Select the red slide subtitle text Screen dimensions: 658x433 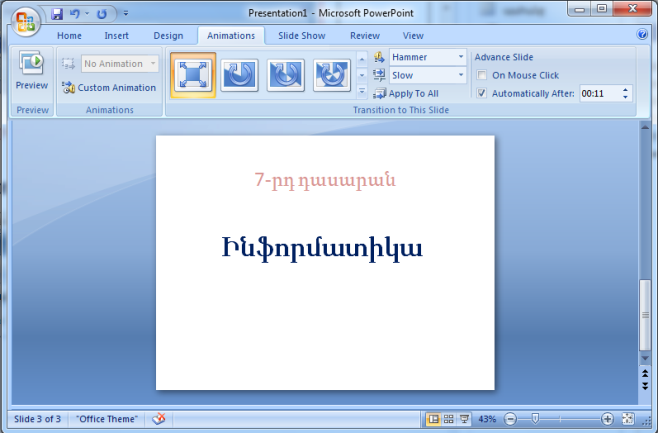point(325,180)
